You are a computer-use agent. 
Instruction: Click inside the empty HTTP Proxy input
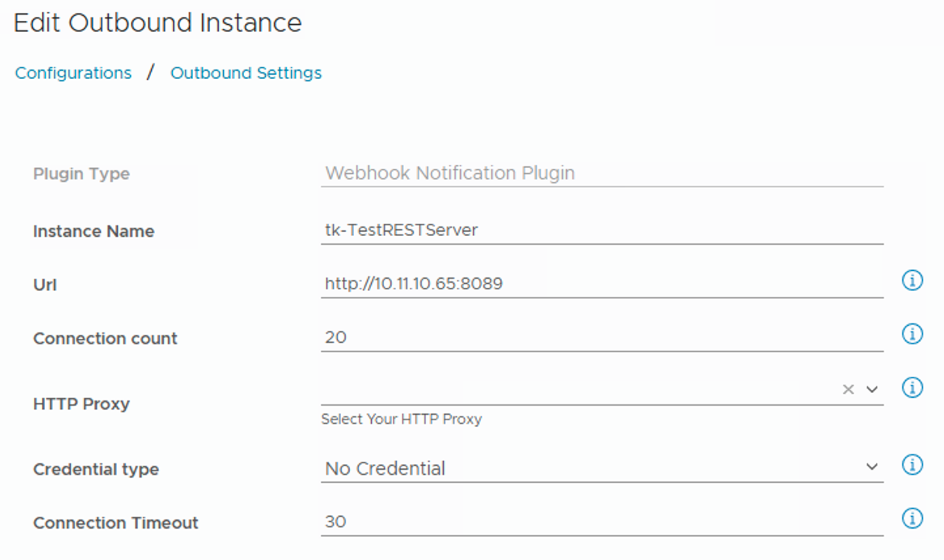tap(576, 390)
